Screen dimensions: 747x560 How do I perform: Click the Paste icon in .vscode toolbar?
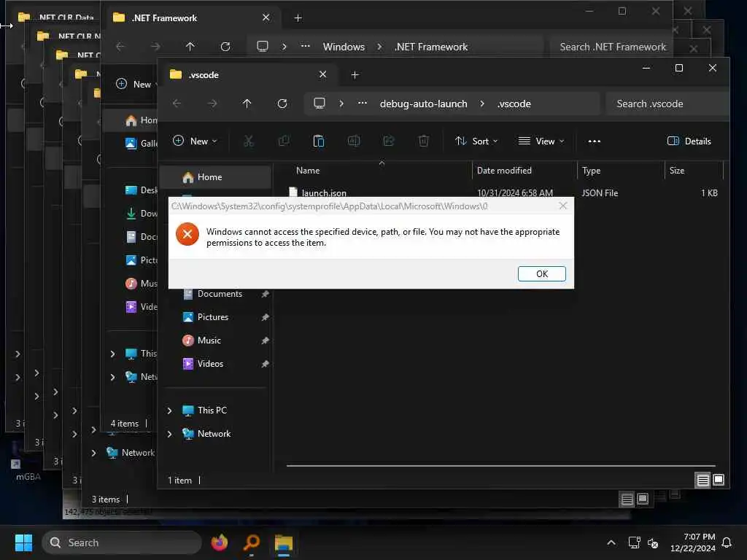pos(318,141)
